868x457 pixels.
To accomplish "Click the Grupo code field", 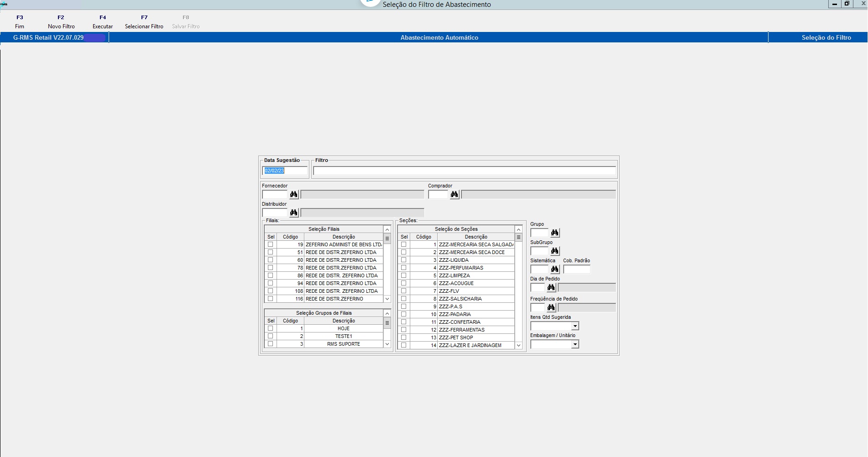I will (x=539, y=233).
